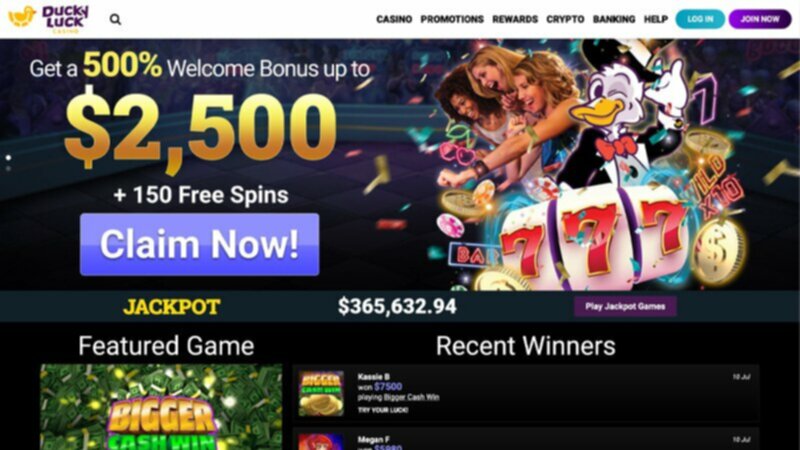Click Play Jackpot Games button
800x450 pixels.
point(625,306)
